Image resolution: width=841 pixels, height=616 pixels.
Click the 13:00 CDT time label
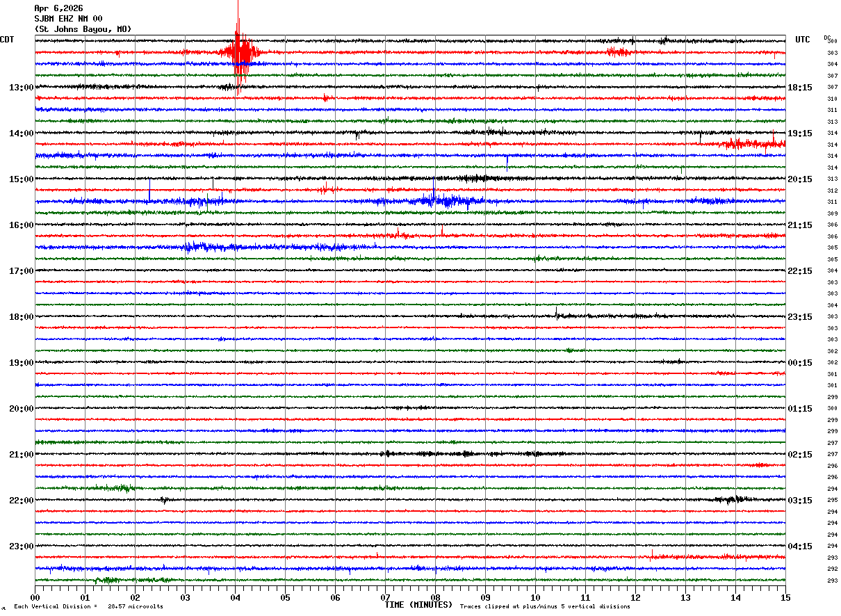click(x=21, y=88)
